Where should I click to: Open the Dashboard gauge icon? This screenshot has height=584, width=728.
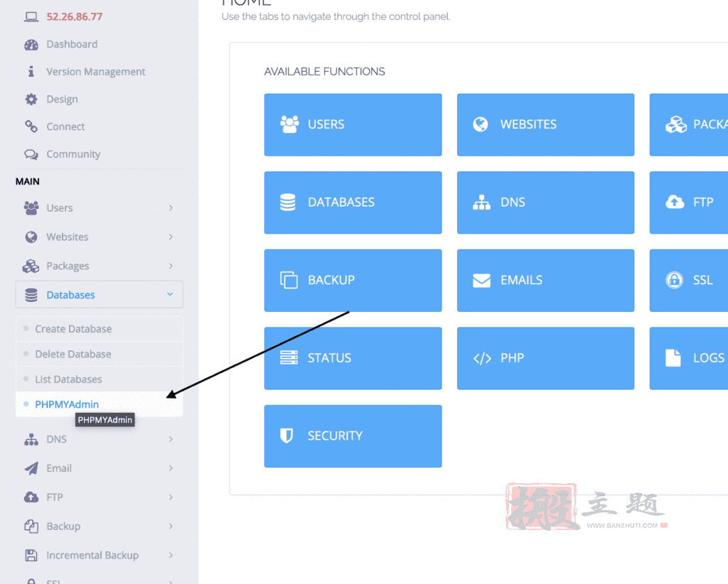click(x=31, y=45)
